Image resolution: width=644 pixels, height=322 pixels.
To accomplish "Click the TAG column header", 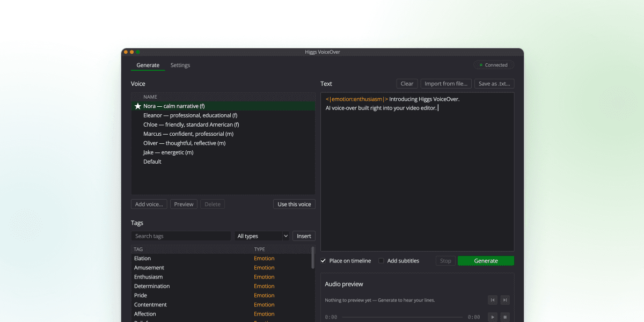I will 138,250.
